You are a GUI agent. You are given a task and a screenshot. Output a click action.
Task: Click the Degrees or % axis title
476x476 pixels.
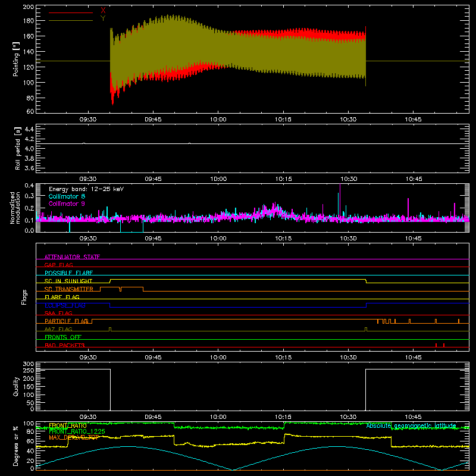point(16,446)
